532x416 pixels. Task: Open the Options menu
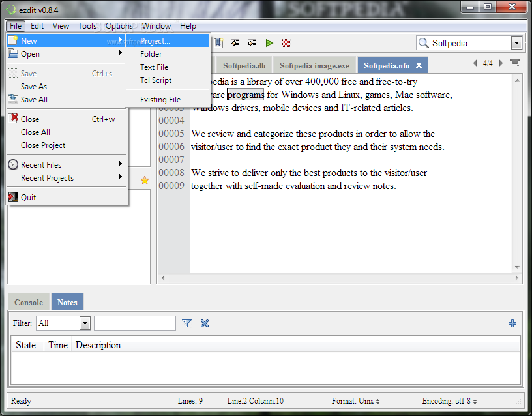coord(119,26)
